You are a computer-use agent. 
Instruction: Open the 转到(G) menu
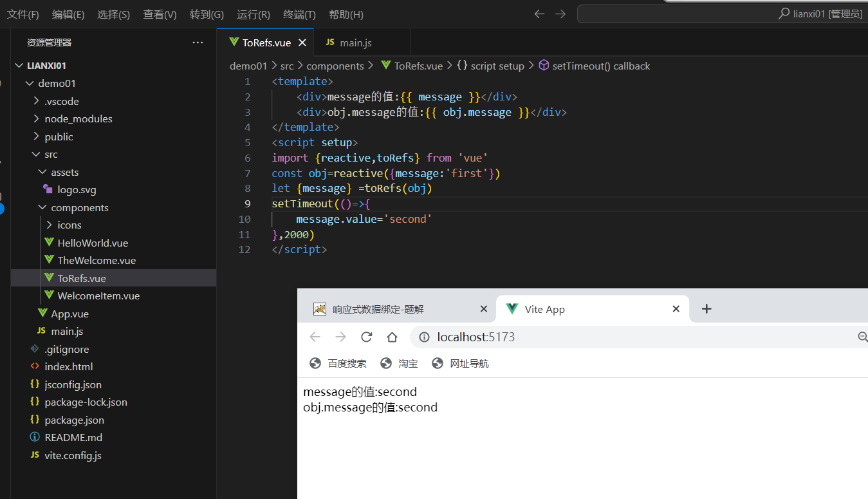[207, 14]
